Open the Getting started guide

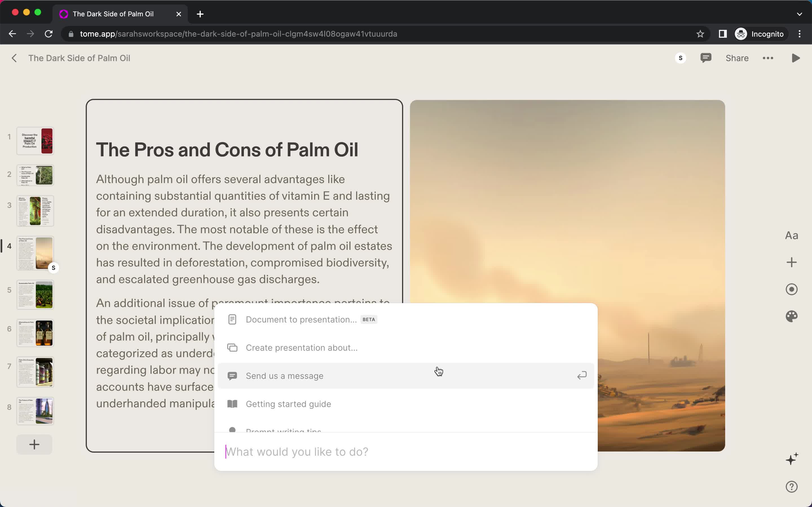(288, 404)
